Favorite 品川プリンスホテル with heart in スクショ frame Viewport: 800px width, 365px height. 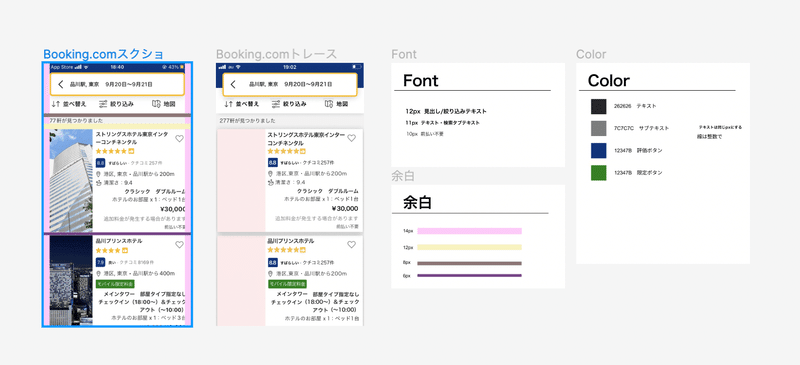point(179,245)
